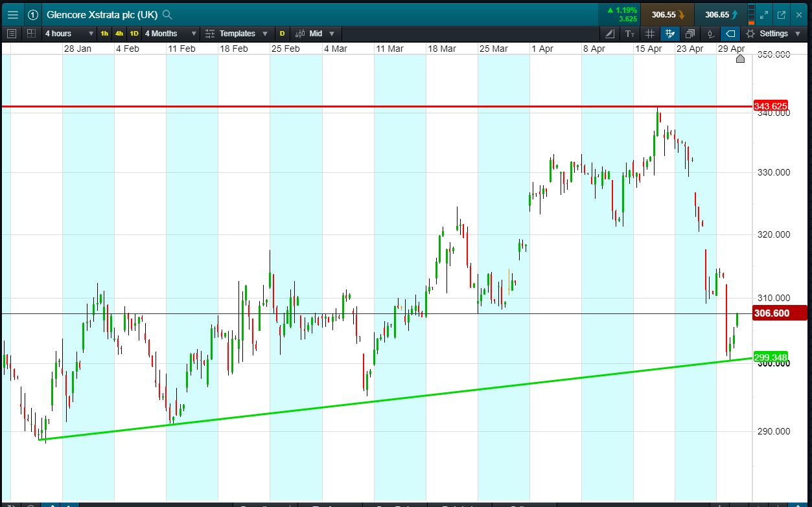Screen dimensions: 812x507
Task: Click the 18 Feb date label
Action: tap(233, 49)
